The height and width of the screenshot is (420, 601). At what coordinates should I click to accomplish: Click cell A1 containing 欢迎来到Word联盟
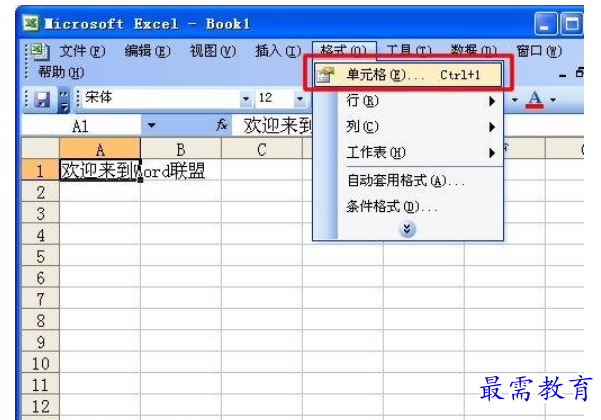(100, 170)
